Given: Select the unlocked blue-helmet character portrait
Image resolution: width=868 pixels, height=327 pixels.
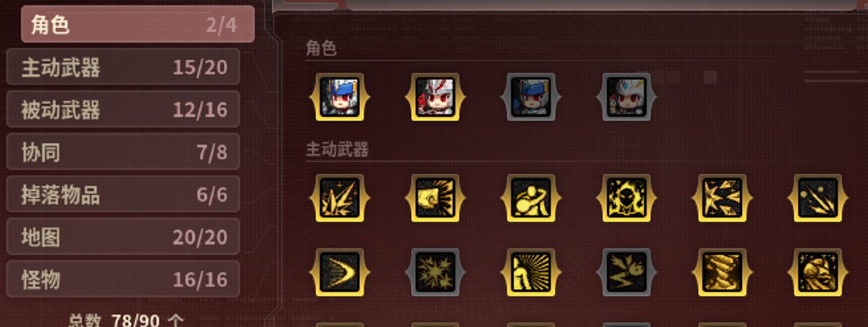Looking at the screenshot, I should (339, 97).
